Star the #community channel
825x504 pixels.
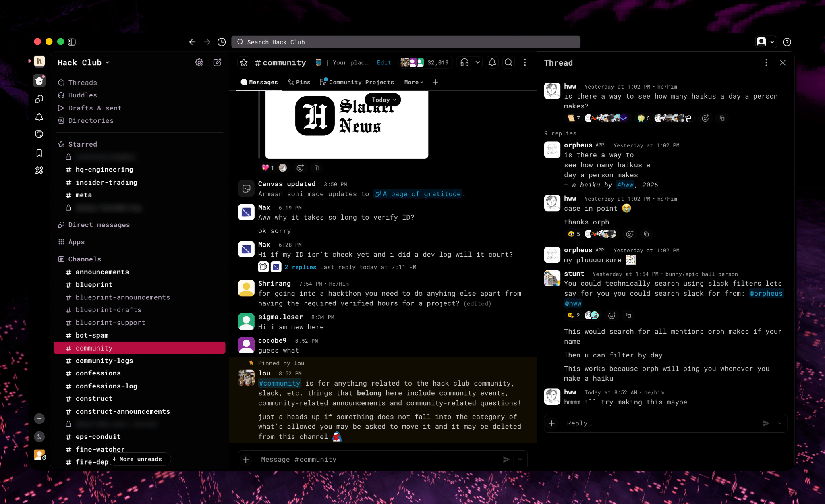pyautogui.click(x=244, y=62)
